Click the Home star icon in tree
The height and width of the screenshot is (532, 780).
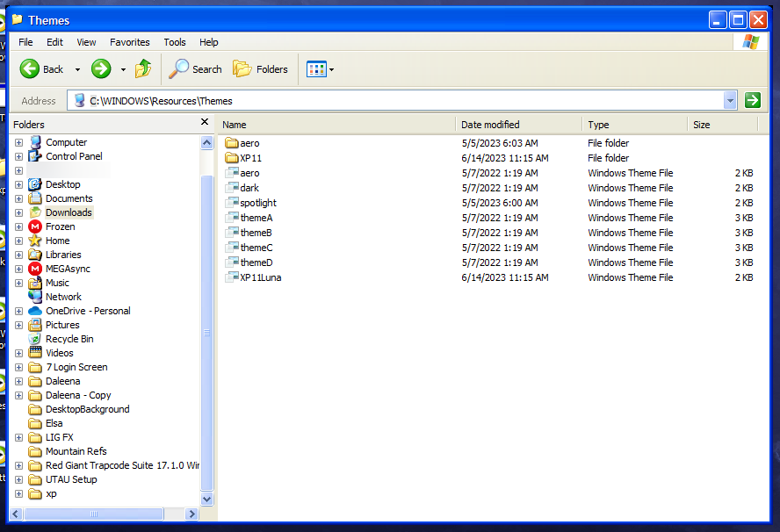coord(35,241)
